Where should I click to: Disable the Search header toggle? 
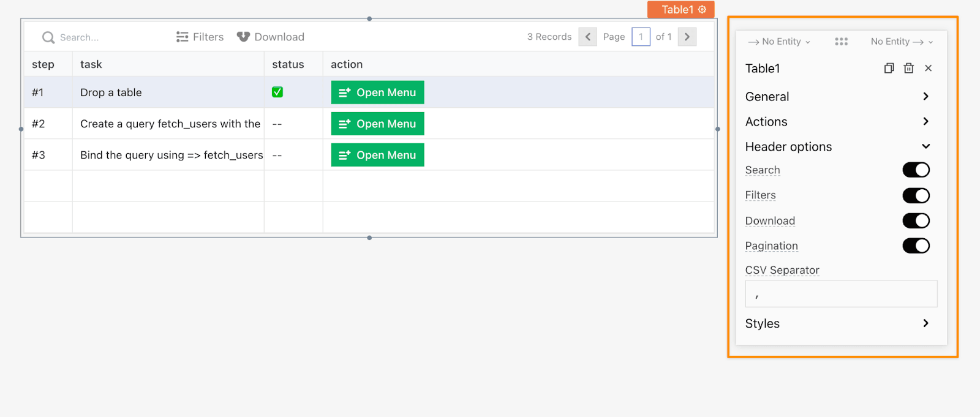[x=916, y=170]
